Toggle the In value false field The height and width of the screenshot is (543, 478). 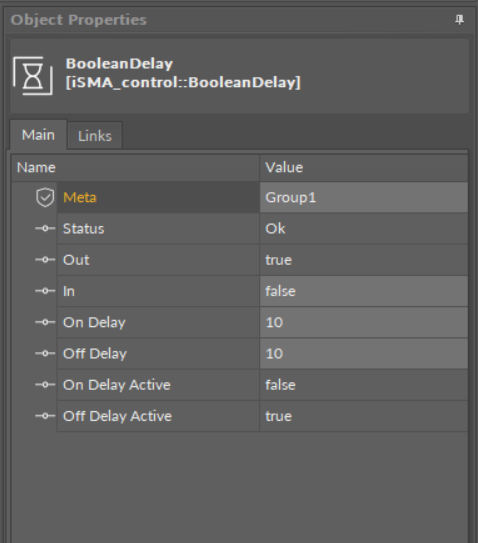(x=364, y=291)
